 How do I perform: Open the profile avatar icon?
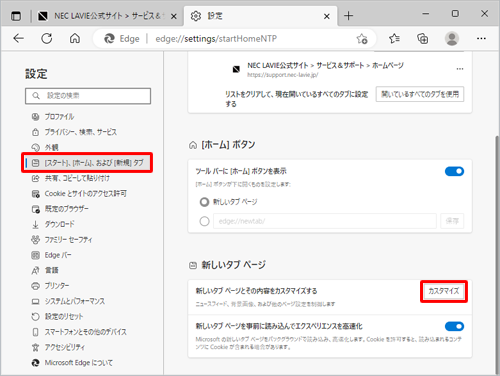click(452, 39)
